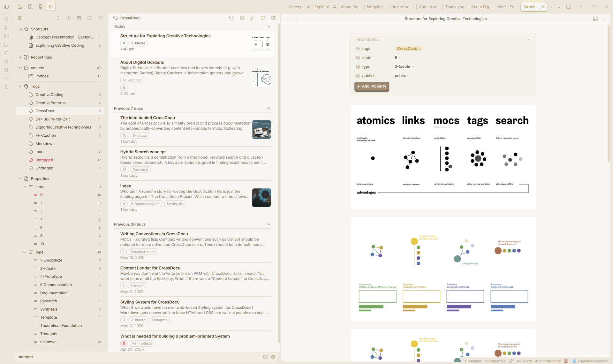Collapse the Previous 7 days group
The image size is (613, 364).
269,109
